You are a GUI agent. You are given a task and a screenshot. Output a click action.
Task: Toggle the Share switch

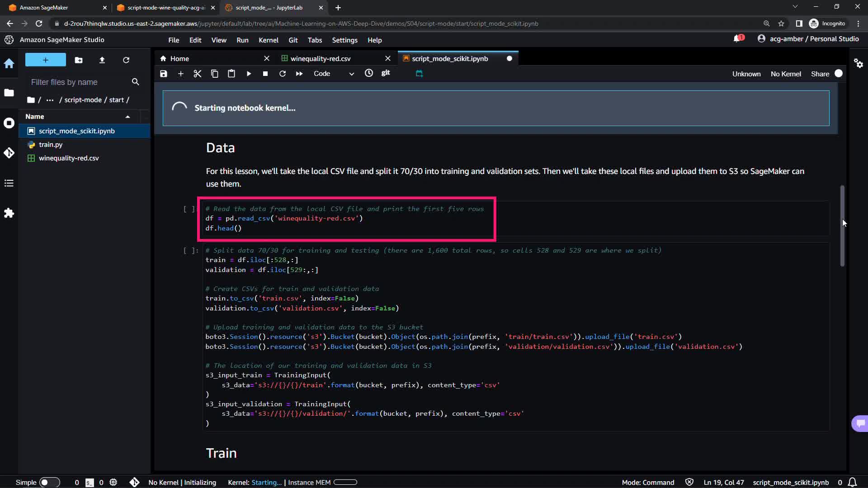(838, 74)
